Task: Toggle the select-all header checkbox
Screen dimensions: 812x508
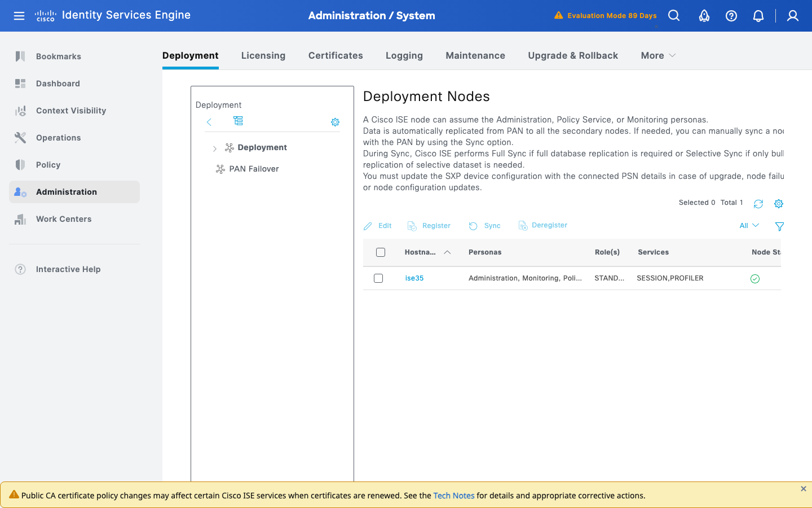Action: click(381, 252)
